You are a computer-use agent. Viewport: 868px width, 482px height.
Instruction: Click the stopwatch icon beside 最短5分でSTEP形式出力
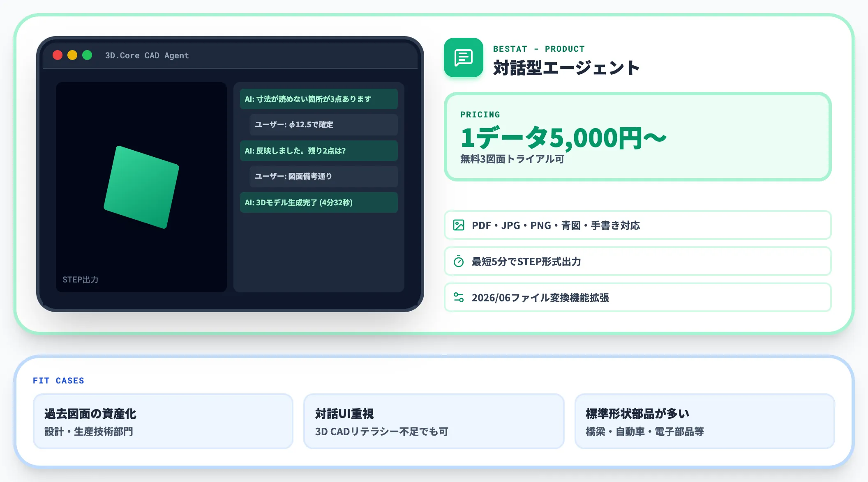[459, 261]
